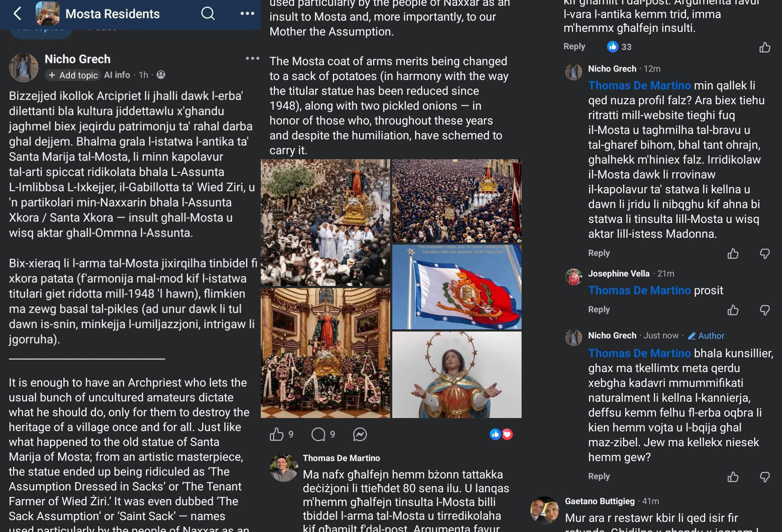782x532 pixels.
Task: Open search in Mosta Residents group
Action: click(x=208, y=14)
